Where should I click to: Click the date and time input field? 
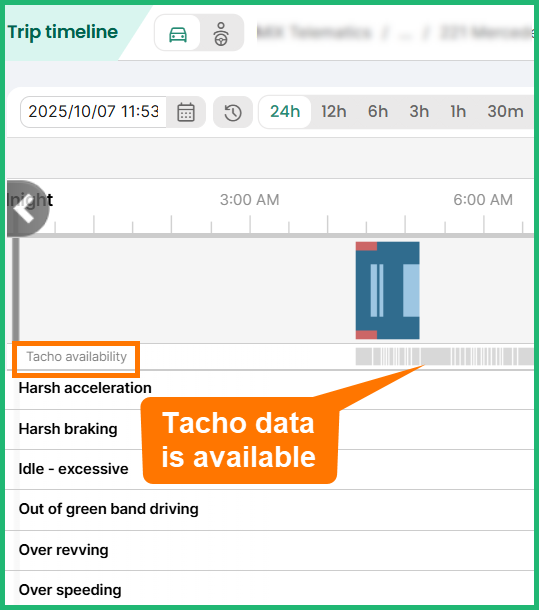pyautogui.click(x=93, y=112)
